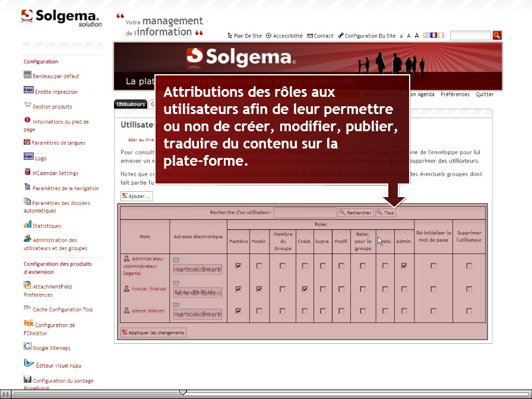Click the Gestion produits cart icon

pyautogui.click(x=27, y=105)
